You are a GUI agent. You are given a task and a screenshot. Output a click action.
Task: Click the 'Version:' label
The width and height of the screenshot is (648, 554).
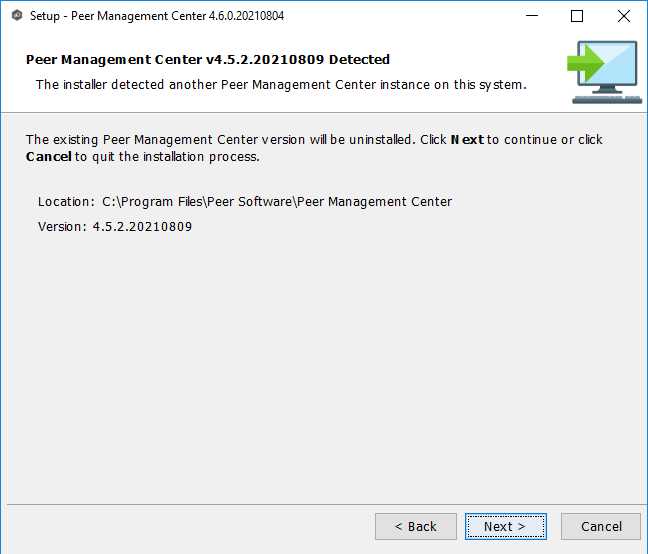[x=62, y=227]
